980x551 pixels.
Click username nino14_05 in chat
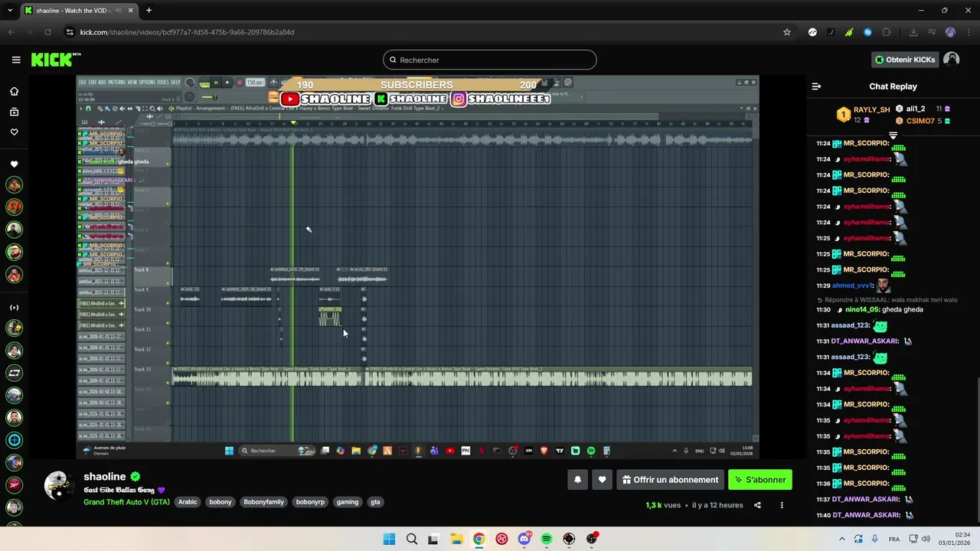coord(861,310)
